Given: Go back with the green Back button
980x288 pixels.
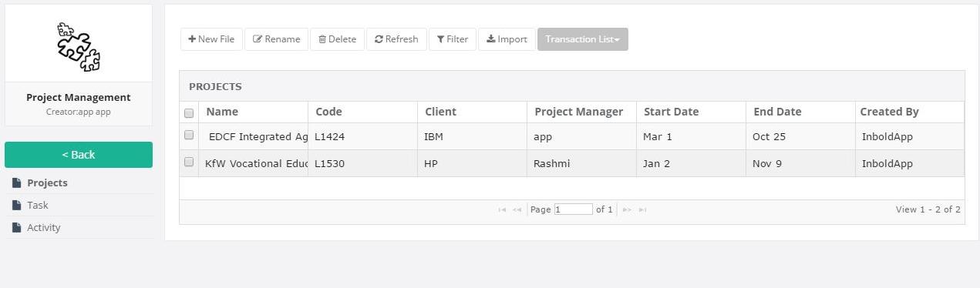Looking at the screenshot, I should click(79, 155).
